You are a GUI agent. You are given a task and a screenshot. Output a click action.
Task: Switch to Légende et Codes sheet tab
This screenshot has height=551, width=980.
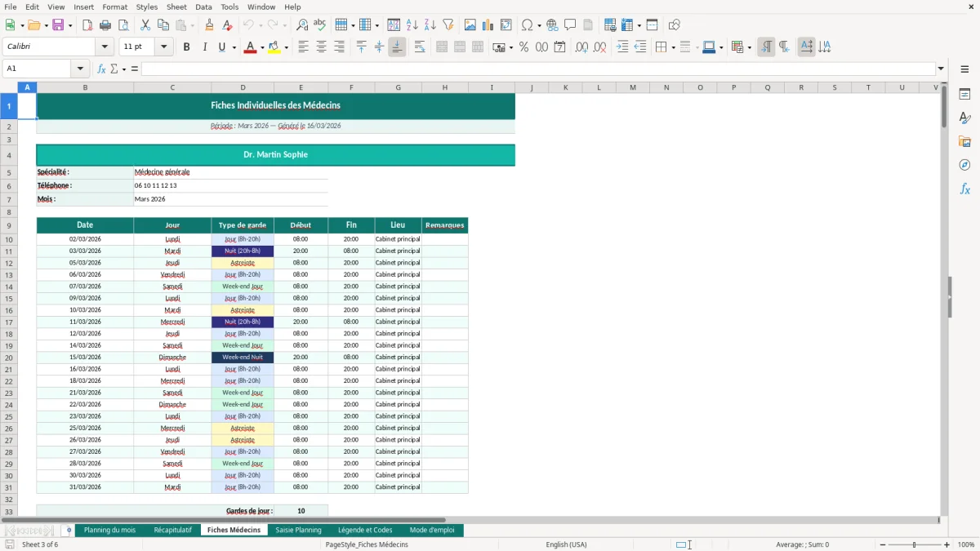click(x=365, y=531)
